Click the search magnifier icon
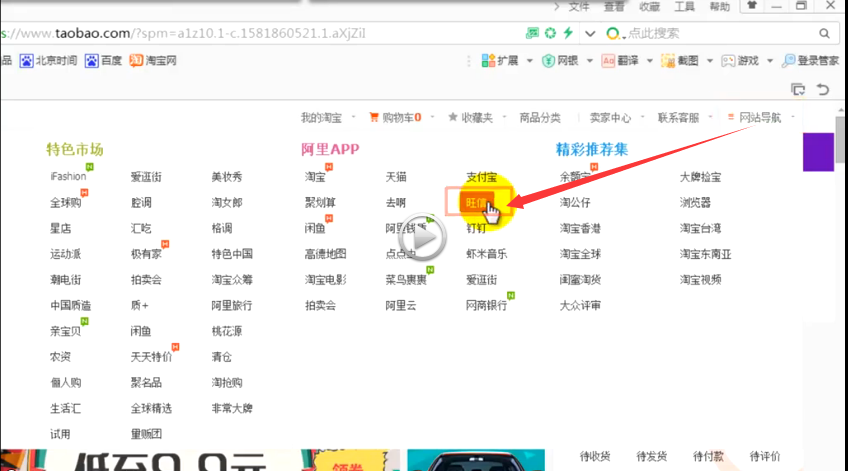Viewport: 848px width, 471px height. tap(824, 34)
